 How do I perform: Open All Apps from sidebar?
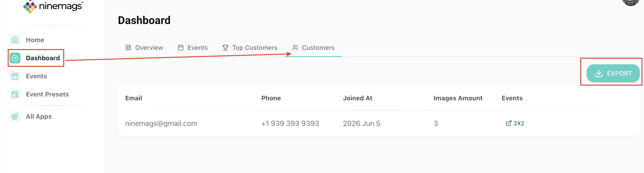[x=39, y=117]
